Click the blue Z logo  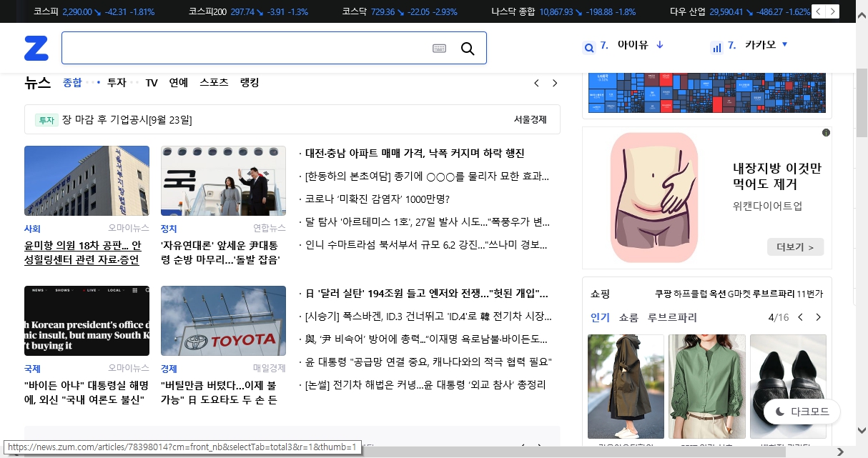(36, 48)
